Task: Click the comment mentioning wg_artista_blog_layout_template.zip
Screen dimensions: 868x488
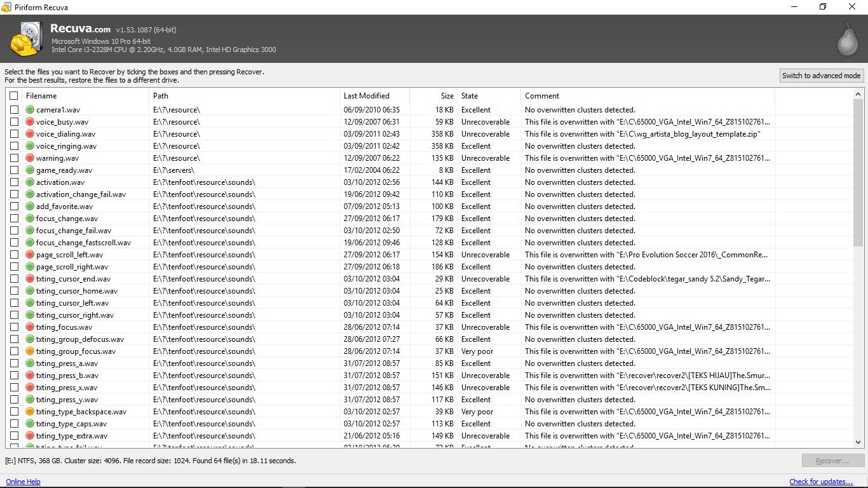Action: [642, 134]
